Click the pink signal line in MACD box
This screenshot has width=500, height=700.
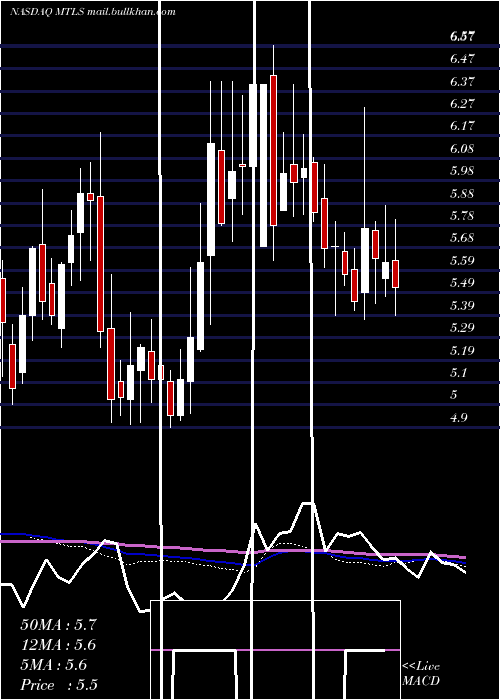[275, 650]
